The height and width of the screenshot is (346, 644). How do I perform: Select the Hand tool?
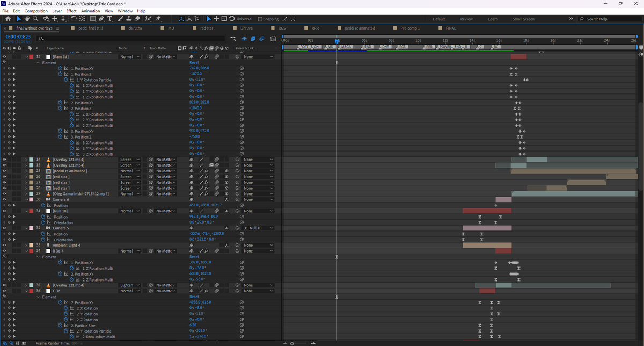click(x=27, y=19)
